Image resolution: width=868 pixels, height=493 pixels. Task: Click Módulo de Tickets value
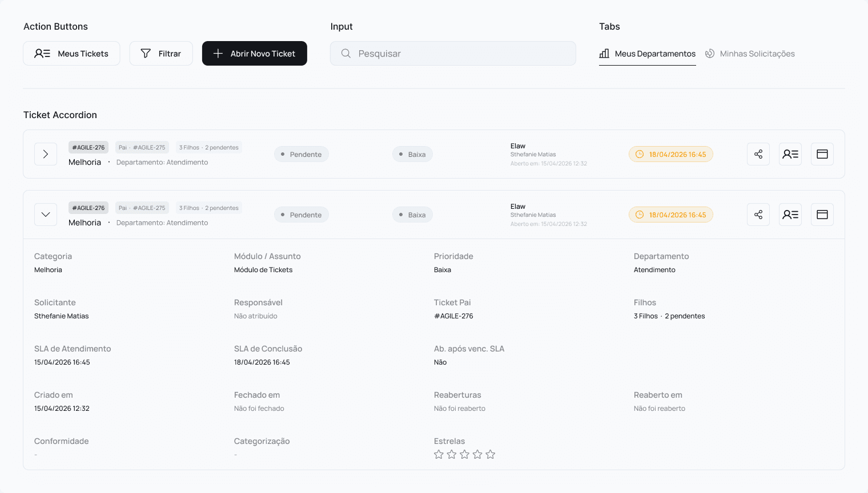(263, 270)
